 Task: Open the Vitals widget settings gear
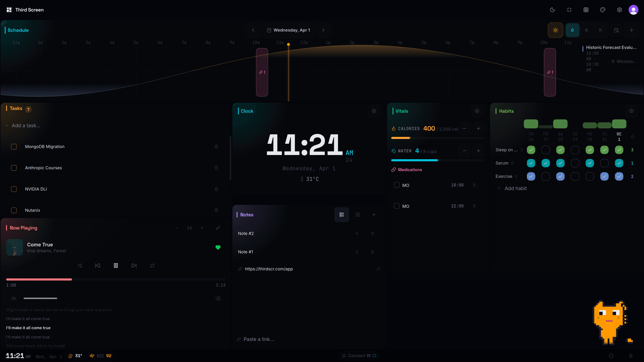(x=477, y=111)
